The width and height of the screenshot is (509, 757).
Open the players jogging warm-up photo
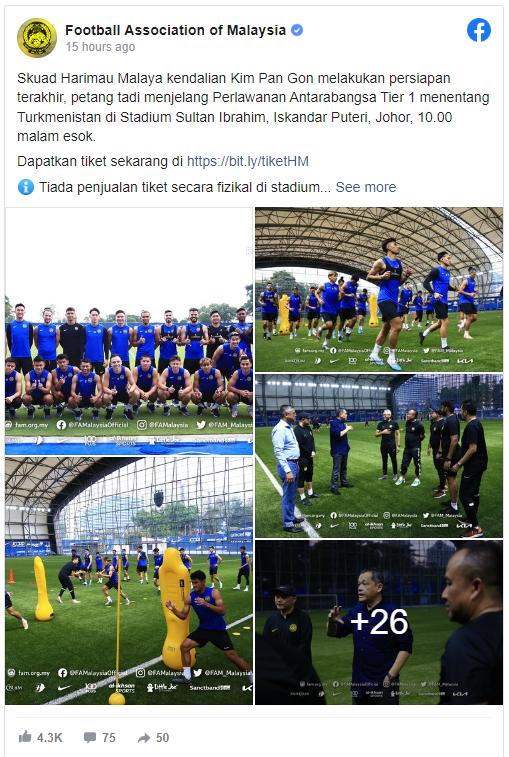(x=379, y=289)
